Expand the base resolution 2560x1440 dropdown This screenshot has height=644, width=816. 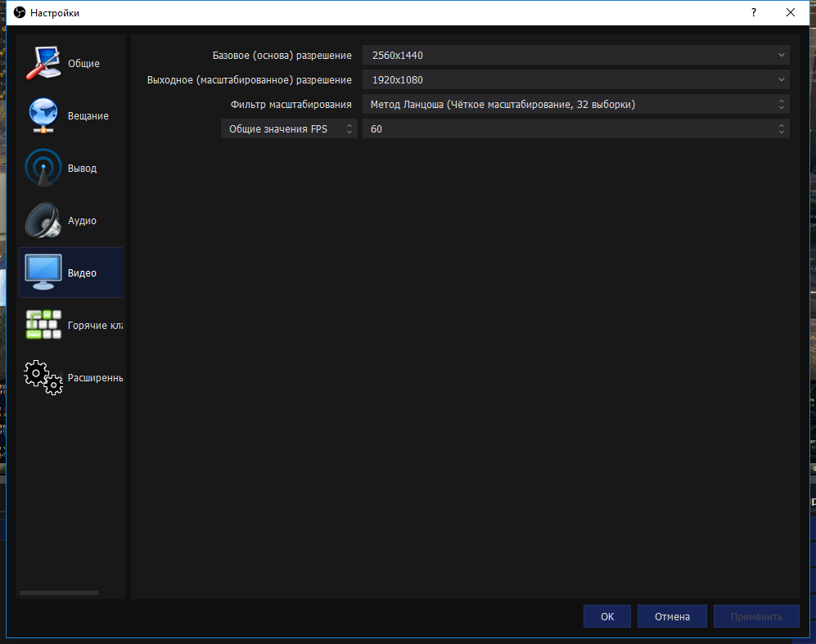click(x=575, y=56)
